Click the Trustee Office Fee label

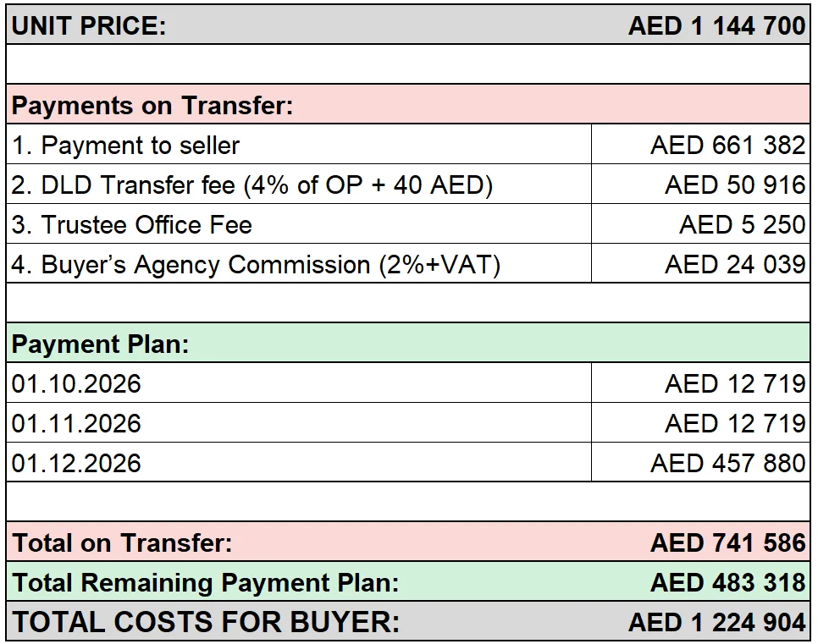pyautogui.click(x=132, y=225)
